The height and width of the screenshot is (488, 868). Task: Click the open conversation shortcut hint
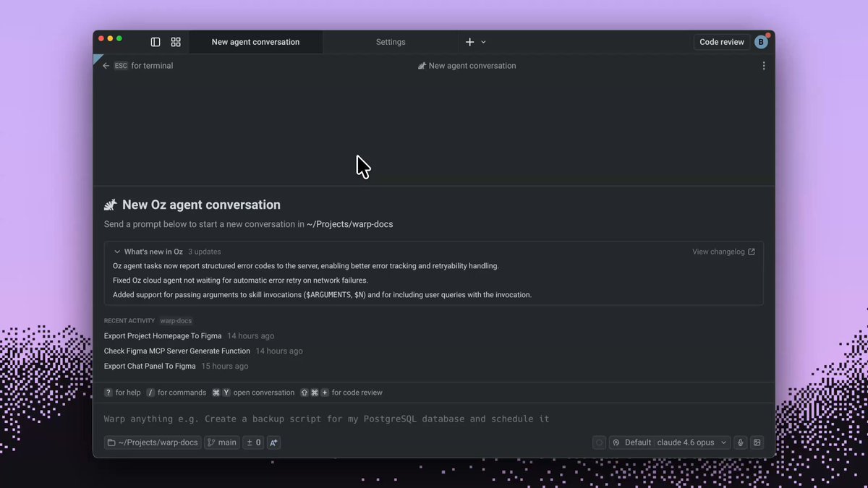click(x=253, y=393)
